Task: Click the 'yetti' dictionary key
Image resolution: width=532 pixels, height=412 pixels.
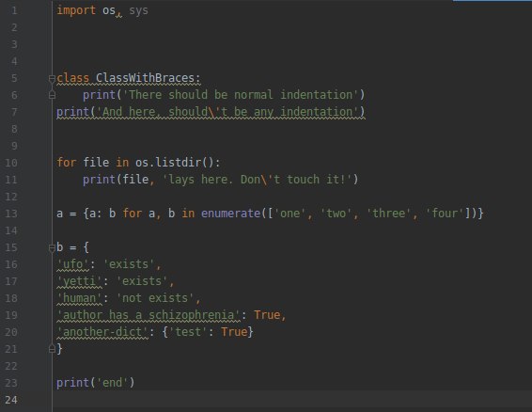Action: click(x=79, y=281)
